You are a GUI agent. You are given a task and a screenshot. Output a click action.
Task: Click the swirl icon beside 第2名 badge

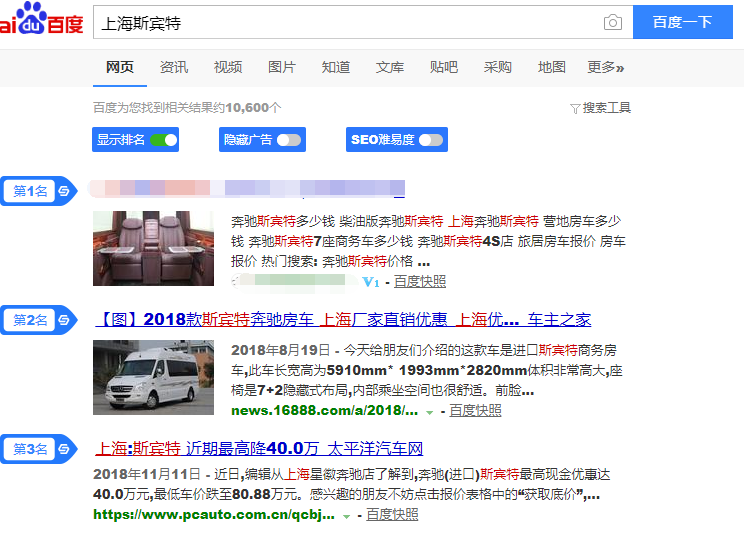(x=64, y=320)
